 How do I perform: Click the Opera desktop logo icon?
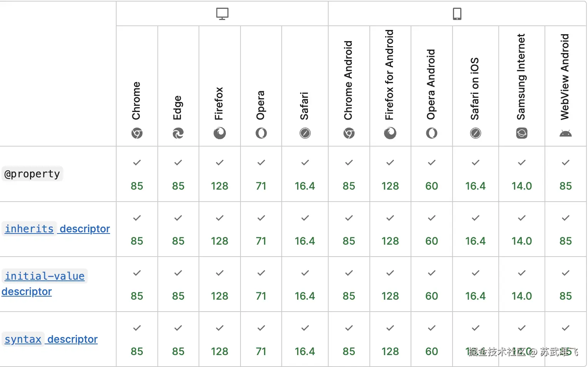click(261, 133)
